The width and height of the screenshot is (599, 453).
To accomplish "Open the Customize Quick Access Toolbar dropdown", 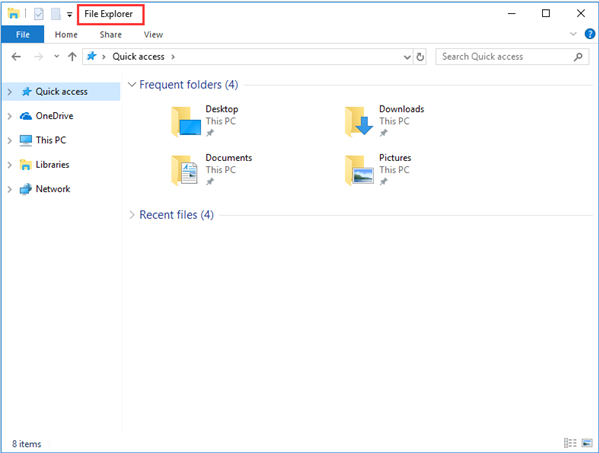I will (70, 15).
